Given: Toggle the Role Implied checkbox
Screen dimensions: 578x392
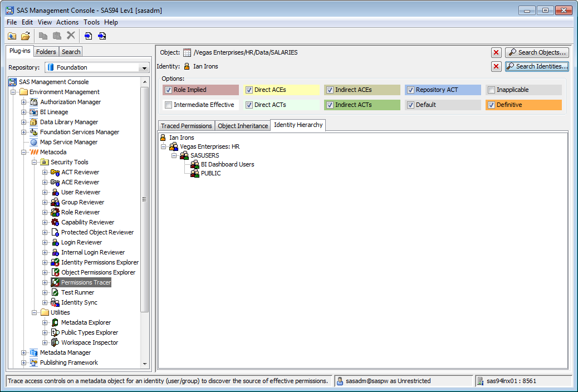Looking at the screenshot, I should 169,90.
